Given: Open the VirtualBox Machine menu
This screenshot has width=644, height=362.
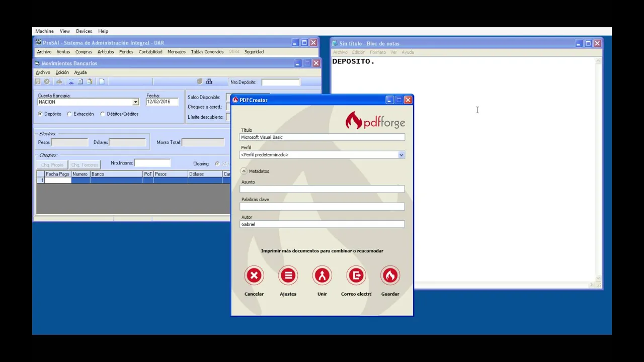Looking at the screenshot, I should coord(44,31).
